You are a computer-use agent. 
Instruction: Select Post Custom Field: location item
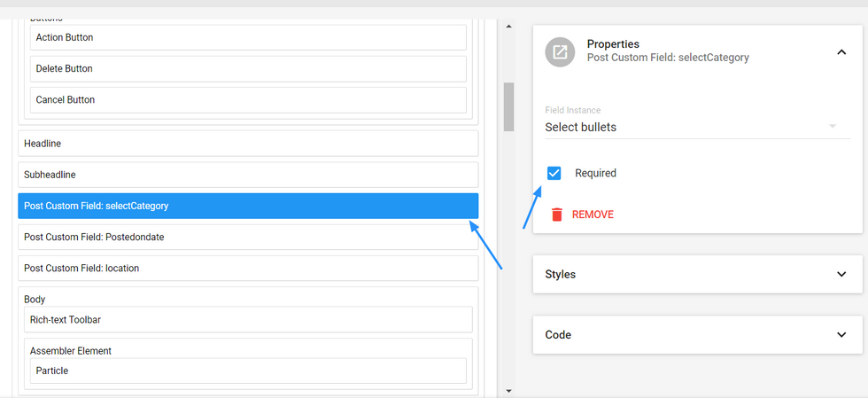click(x=248, y=268)
